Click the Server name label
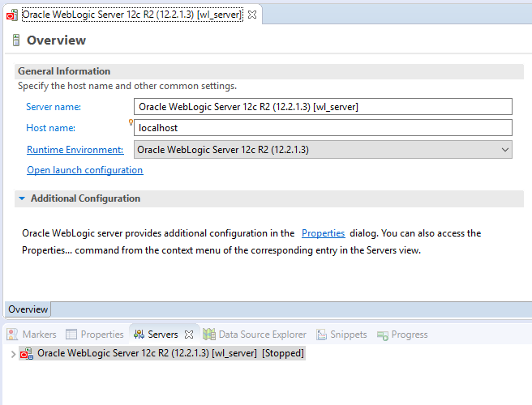The width and height of the screenshot is (532, 405). click(x=54, y=107)
